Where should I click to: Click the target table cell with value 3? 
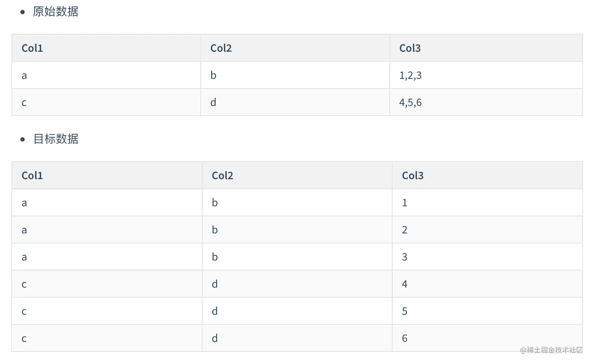pyautogui.click(x=487, y=257)
